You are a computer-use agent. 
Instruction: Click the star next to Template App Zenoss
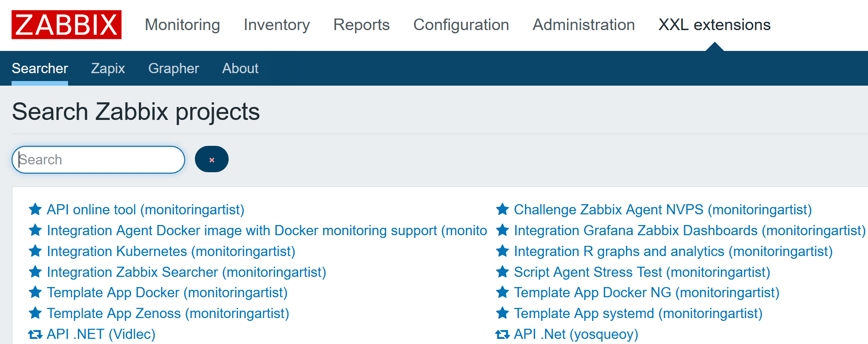click(35, 313)
